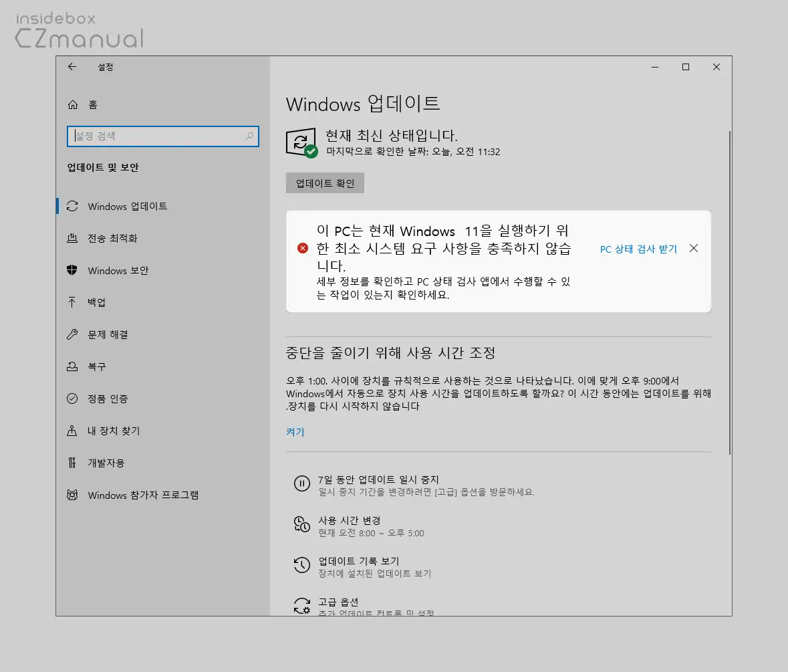Viewport: 788px width, 672px height.
Task: Open 개발자용 tools icon
Action: coord(72,463)
